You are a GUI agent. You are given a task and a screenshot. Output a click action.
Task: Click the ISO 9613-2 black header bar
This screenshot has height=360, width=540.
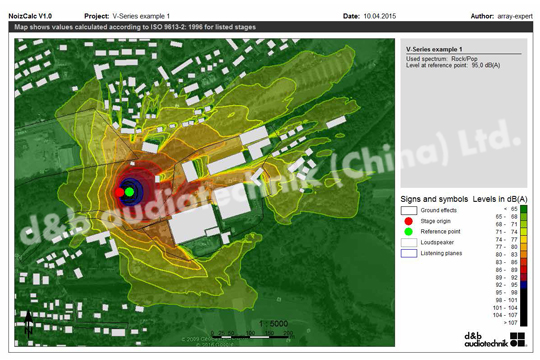point(271,27)
